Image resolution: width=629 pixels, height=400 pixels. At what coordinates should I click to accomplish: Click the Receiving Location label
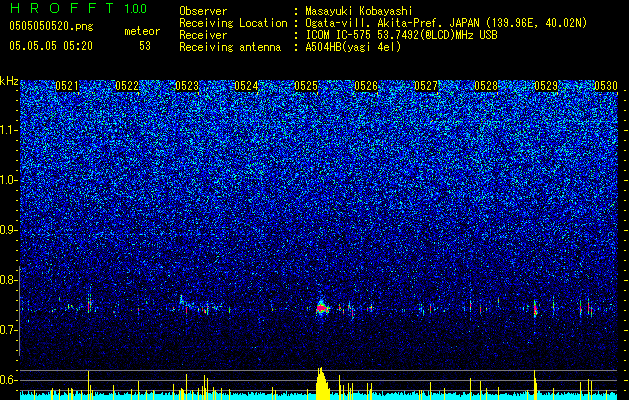(x=233, y=23)
